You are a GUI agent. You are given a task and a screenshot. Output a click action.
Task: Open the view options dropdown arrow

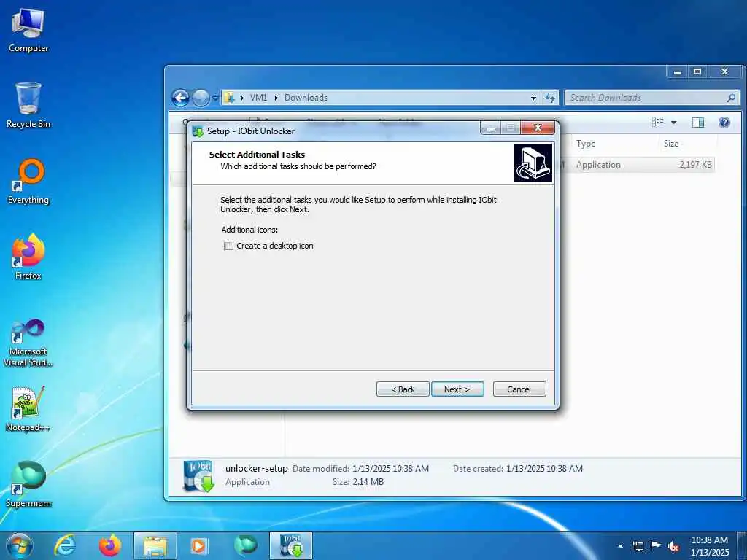pyautogui.click(x=673, y=122)
